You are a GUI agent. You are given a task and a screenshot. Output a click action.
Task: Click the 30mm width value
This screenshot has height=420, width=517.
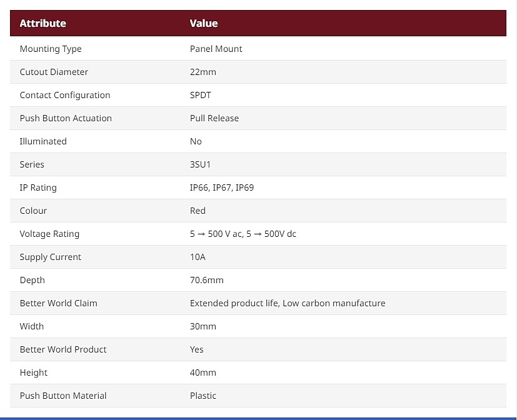203,326
